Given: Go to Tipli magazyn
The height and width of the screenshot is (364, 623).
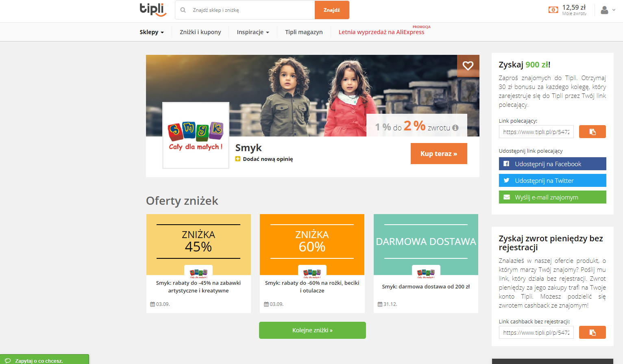Looking at the screenshot, I should point(304,32).
